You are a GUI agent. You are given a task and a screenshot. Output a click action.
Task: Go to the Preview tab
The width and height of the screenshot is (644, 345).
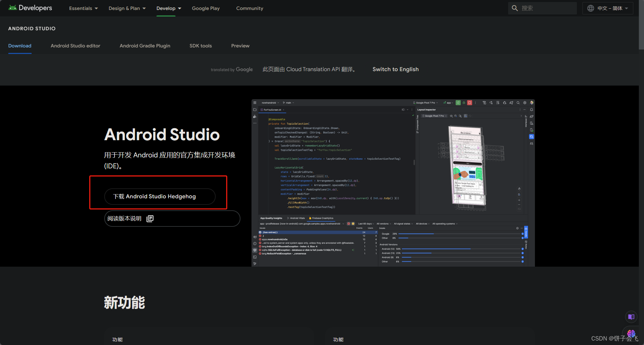pos(240,46)
